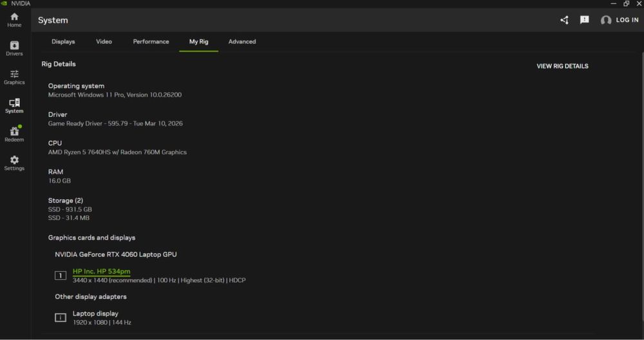This screenshot has width=644, height=340.
Task: Click the Operating system label
Action: coord(76,86)
